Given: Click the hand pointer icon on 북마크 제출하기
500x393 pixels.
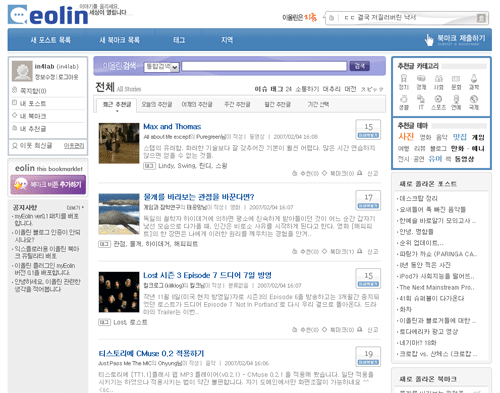Looking at the screenshot, I should (429, 40).
